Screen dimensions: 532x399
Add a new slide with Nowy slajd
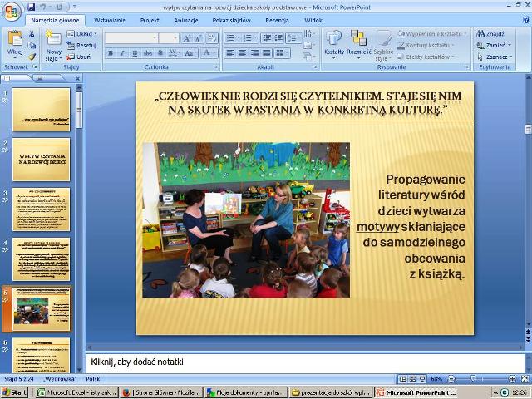(x=53, y=46)
